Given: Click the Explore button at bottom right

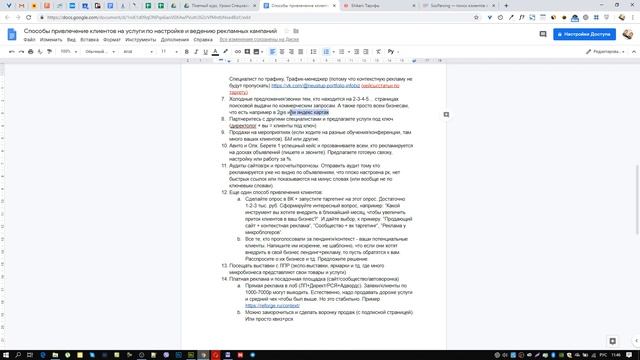Looking at the screenshot, I should coord(612,341).
